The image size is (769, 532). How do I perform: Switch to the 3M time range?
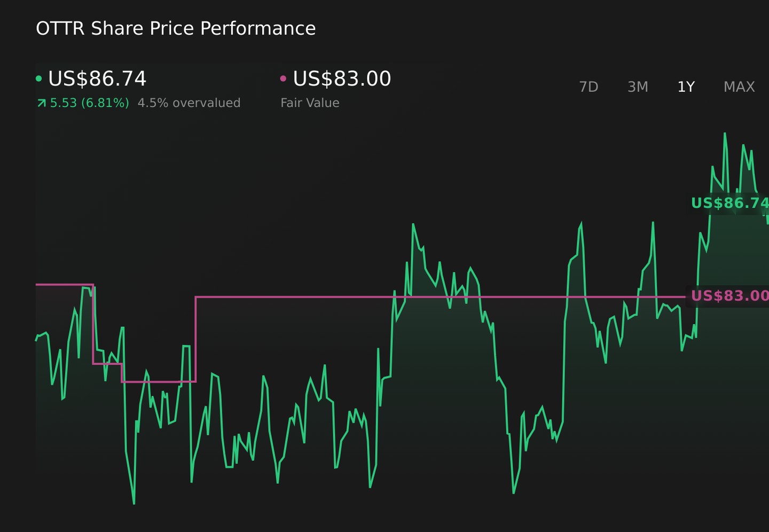638,87
